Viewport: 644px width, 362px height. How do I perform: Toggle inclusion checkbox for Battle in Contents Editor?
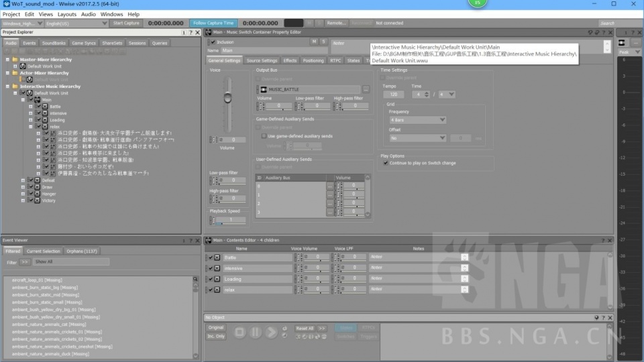[211, 257]
